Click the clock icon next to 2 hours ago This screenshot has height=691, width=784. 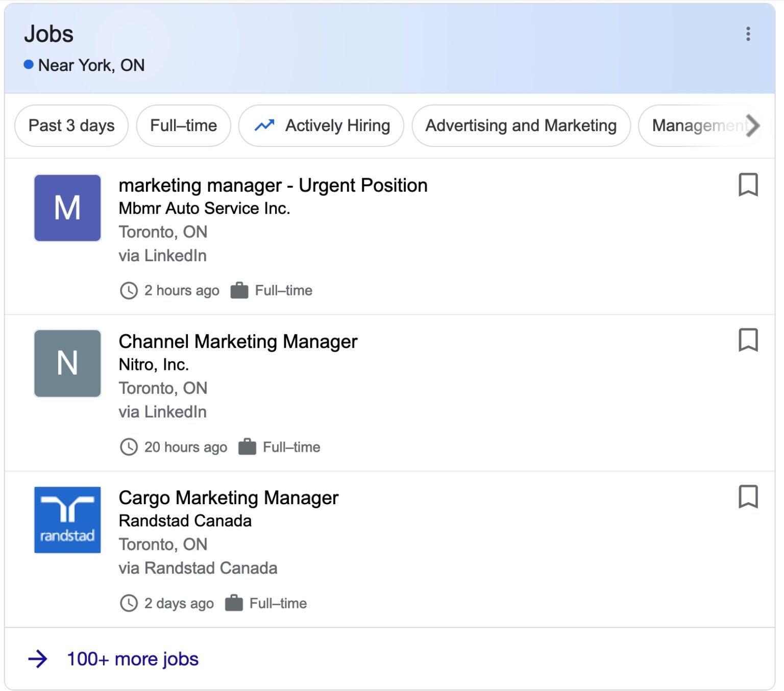(x=128, y=290)
